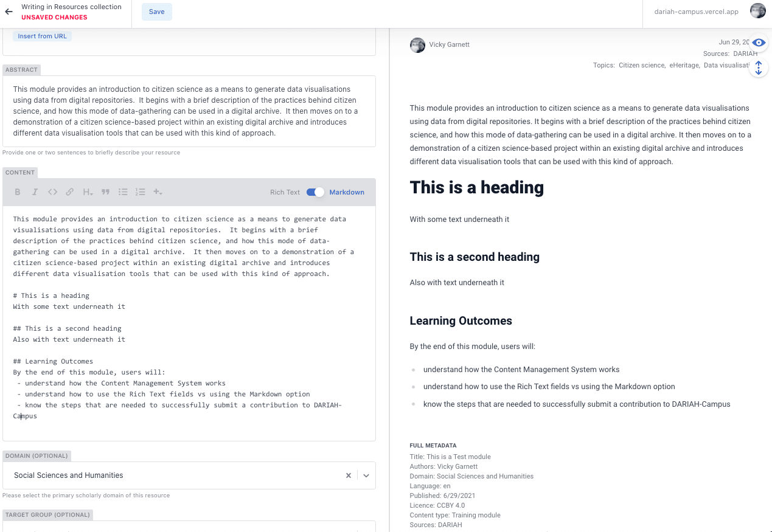Image resolution: width=772 pixels, height=532 pixels.
Task: Toggle scroll sync arrows button
Action: [758, 68]
